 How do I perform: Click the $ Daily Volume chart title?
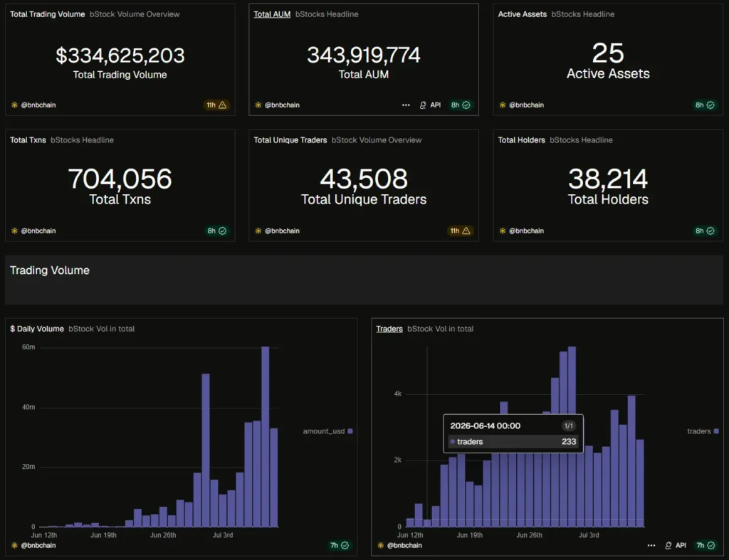tap(37, 329)
